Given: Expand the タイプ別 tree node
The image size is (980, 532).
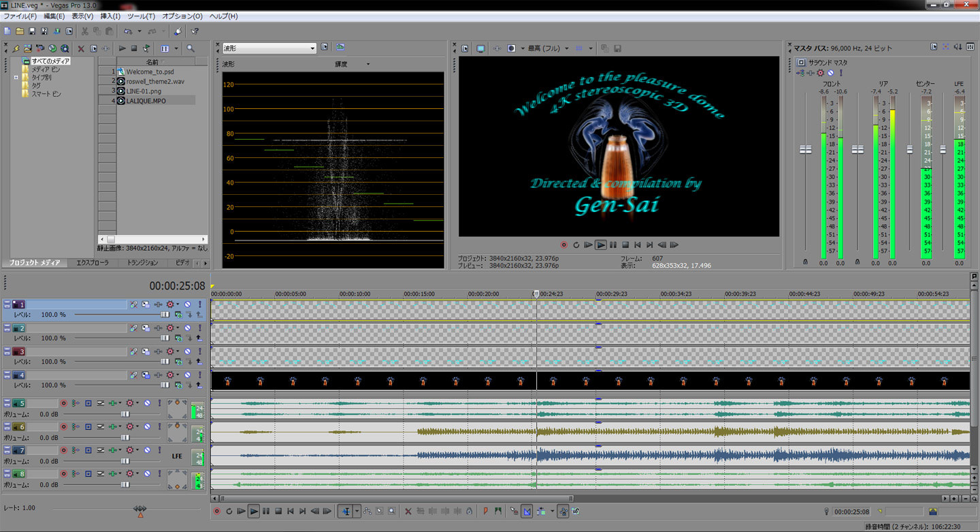Looking at the screenshot, I should tap(16, 78).
